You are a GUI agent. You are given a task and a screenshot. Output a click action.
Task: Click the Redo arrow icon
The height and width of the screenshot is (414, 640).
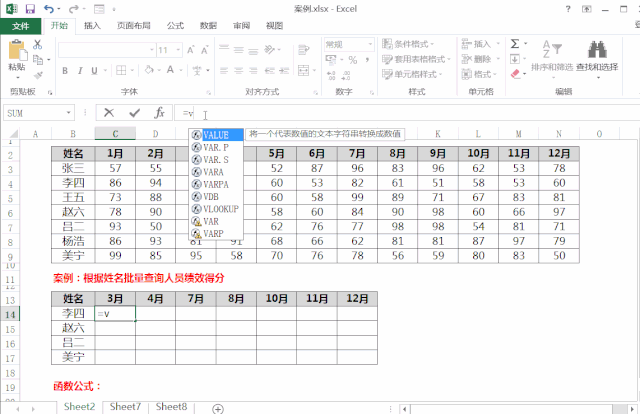(73, 9)
